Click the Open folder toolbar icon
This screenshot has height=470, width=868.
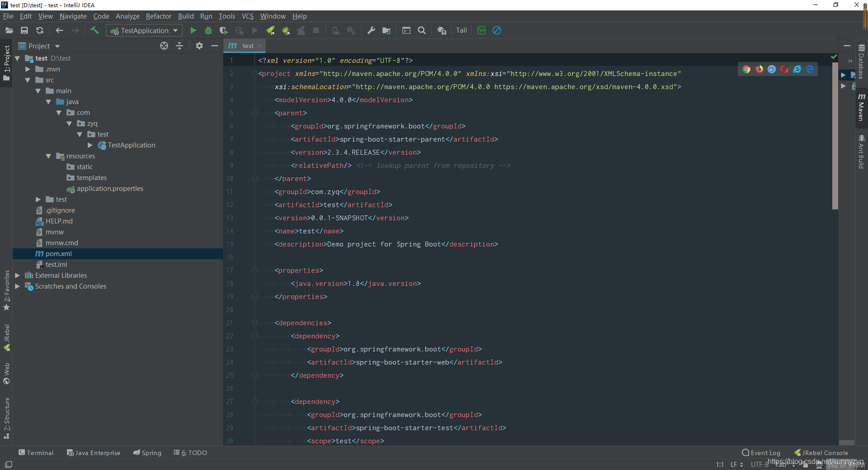click(x=9, y=30)
